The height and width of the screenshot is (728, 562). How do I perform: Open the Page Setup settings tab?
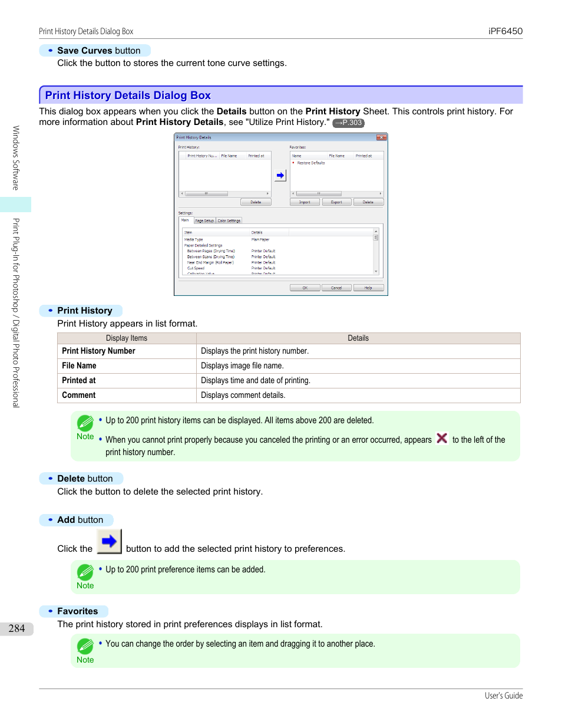click(x=204, y=220)
